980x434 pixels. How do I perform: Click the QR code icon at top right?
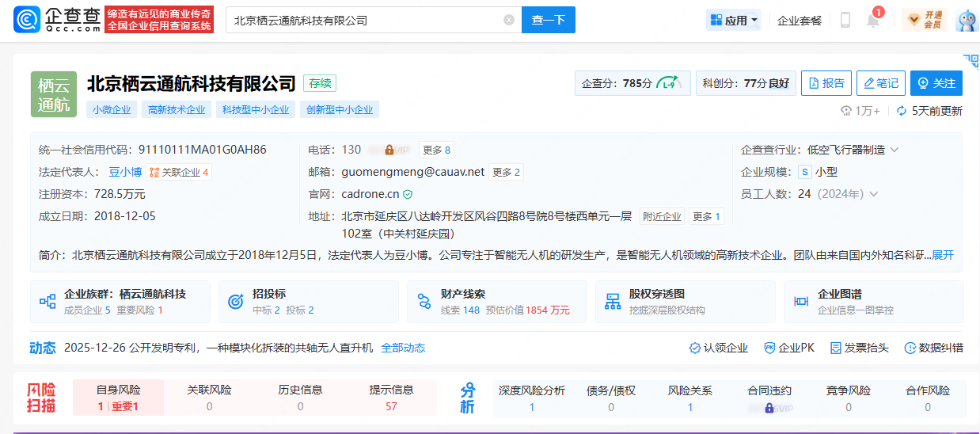point(971,62)
